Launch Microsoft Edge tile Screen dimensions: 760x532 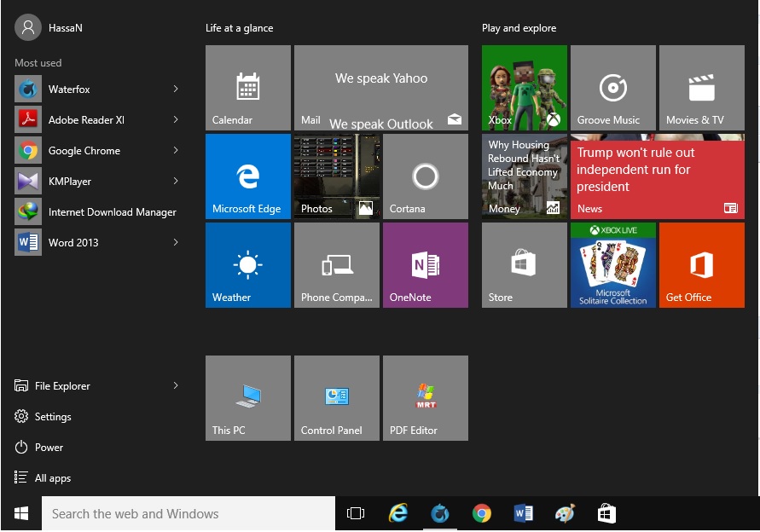click(x=247, y=176)
